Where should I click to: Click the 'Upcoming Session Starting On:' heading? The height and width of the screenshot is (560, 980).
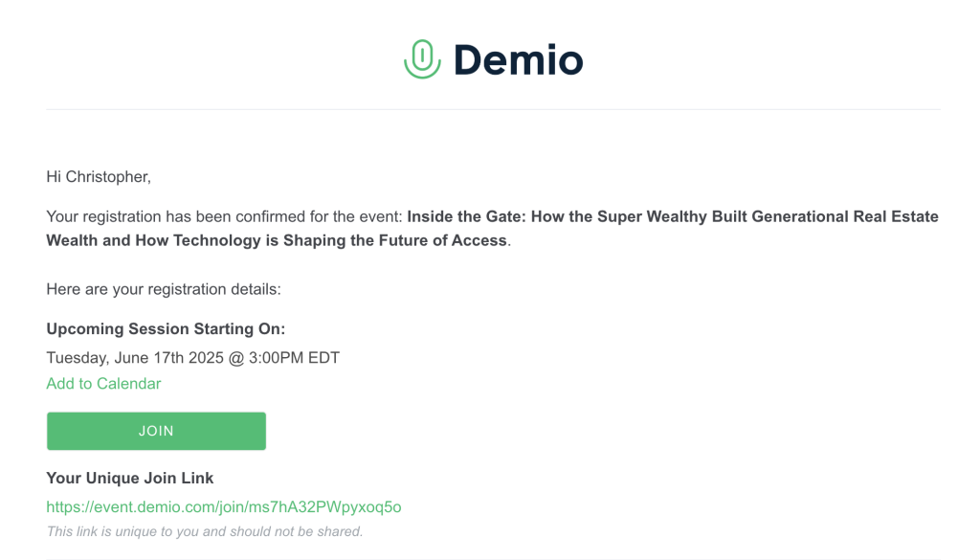[x=166, y=328]
